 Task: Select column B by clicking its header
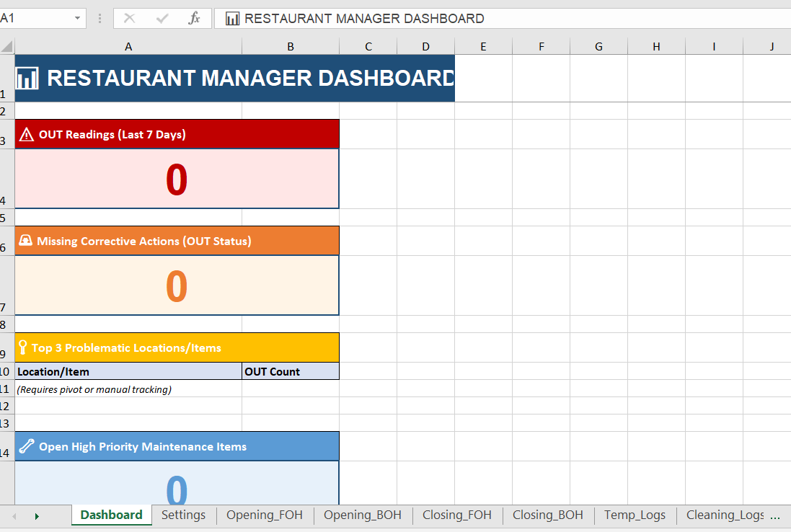pos(291,46)
